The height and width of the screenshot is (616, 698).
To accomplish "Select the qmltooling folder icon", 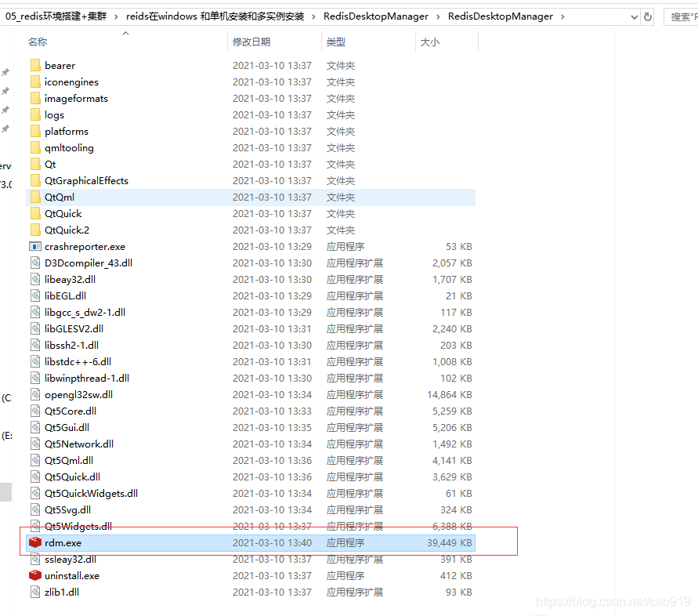I will pos(35,148).
